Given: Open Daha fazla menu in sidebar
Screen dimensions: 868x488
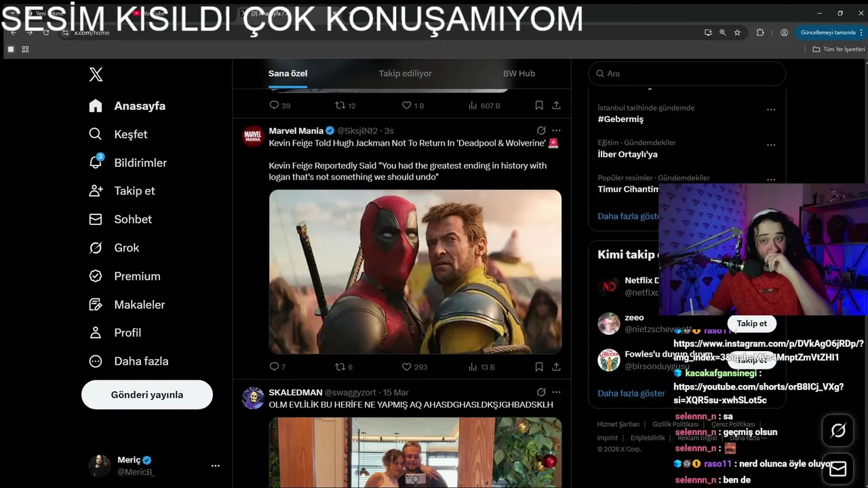Looking at the screenshot, I should (129, 361).
